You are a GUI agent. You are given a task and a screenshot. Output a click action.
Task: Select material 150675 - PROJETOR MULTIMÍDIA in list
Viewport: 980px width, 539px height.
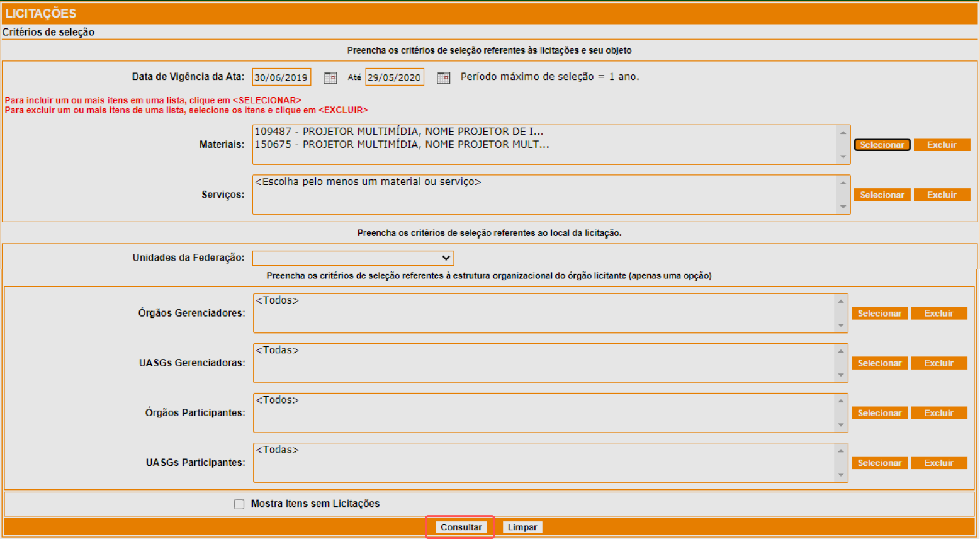coord(402,144)
